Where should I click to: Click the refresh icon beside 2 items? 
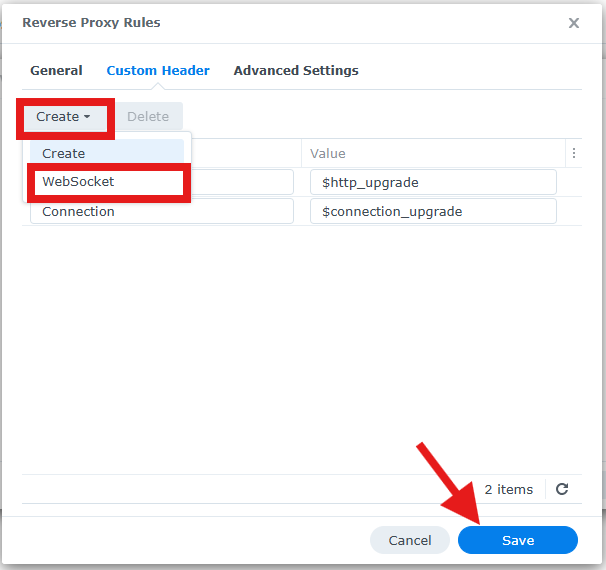click(x=562, y=489)
